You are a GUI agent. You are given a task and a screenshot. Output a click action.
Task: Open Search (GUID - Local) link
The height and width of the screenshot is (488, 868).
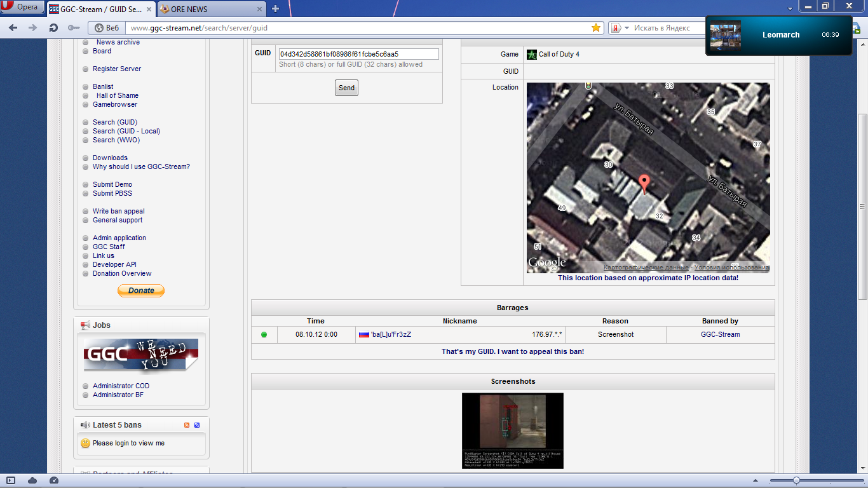coord(126,131)
